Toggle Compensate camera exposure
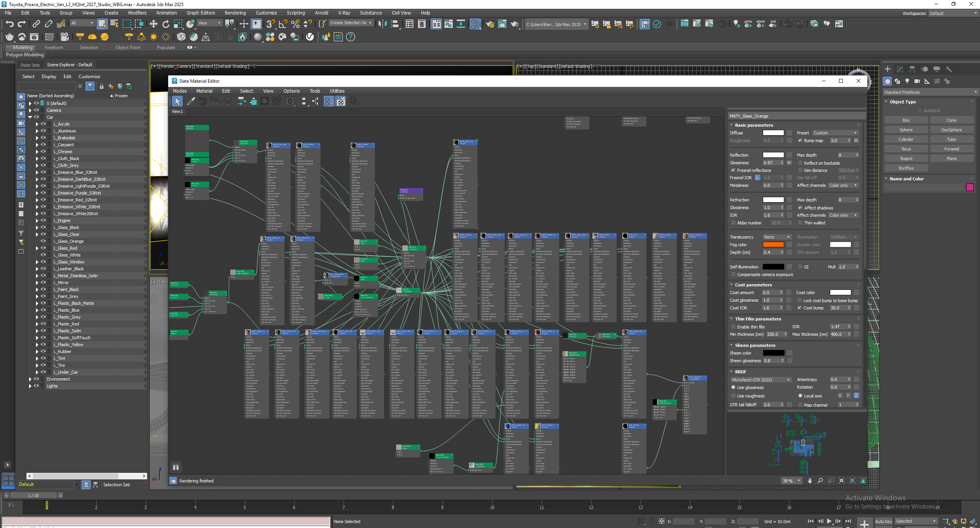This screenshot has width=980, height=528. tap(733, 275)
